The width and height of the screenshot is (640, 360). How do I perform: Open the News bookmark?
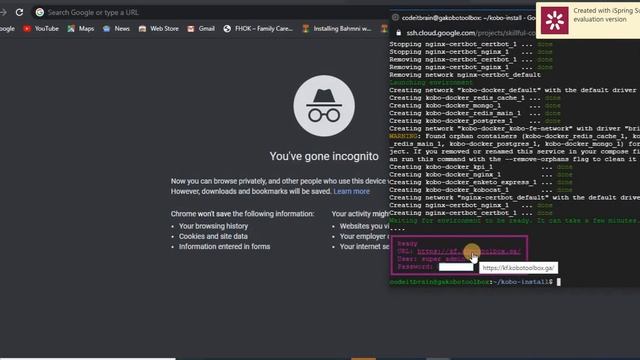click(x=116, y=29)
